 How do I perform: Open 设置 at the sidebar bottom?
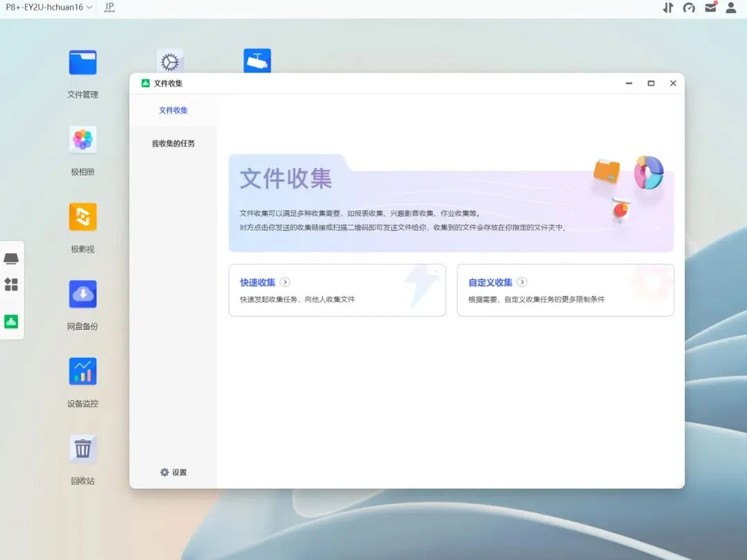[x=174, y=472]
